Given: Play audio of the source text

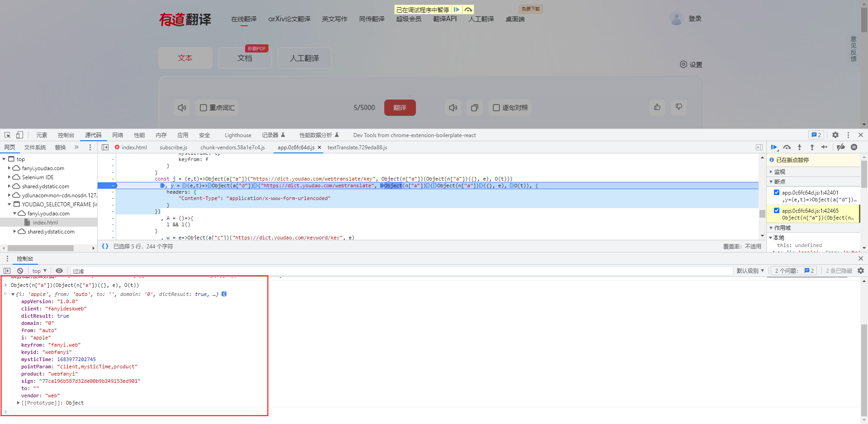Looking at the screenshot, I should pos(182,108).
